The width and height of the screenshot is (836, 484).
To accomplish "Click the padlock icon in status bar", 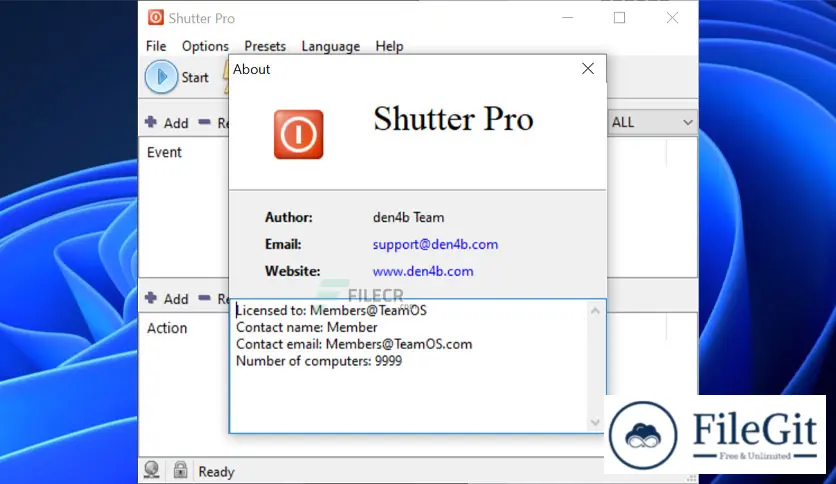I will pyautogui.click(x=180, y=470).
